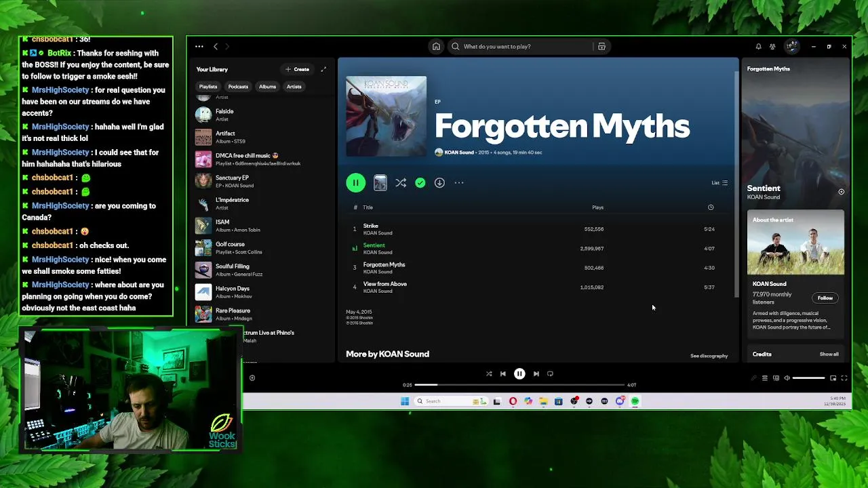
Task: Open Falside artist in library
Action: coord(261,115)
